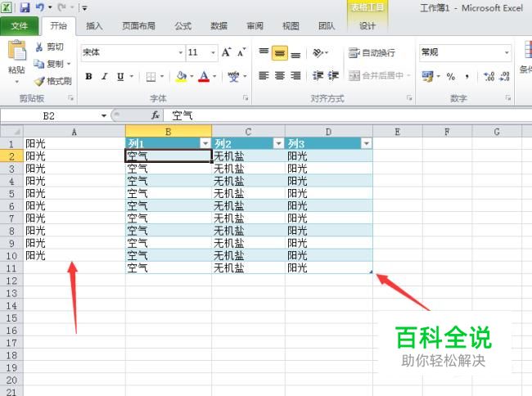Toggle Italic formatting
Viewport: 532px width, 396px height.
[x=105, y=77]
